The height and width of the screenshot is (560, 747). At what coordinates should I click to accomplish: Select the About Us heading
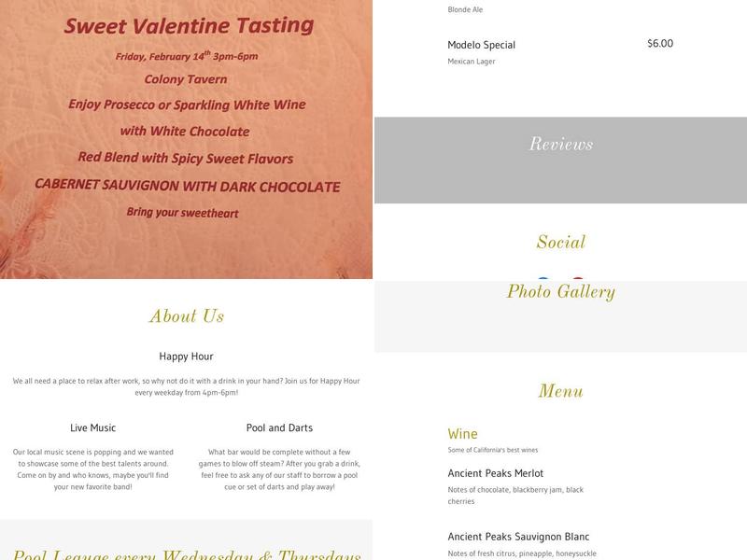[x=186, y=315]
